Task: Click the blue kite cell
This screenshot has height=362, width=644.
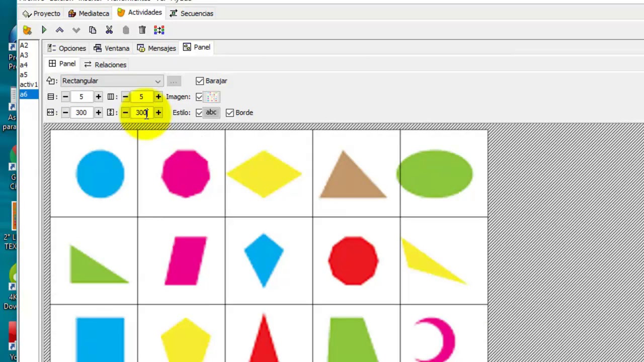Action: (269, 261)
